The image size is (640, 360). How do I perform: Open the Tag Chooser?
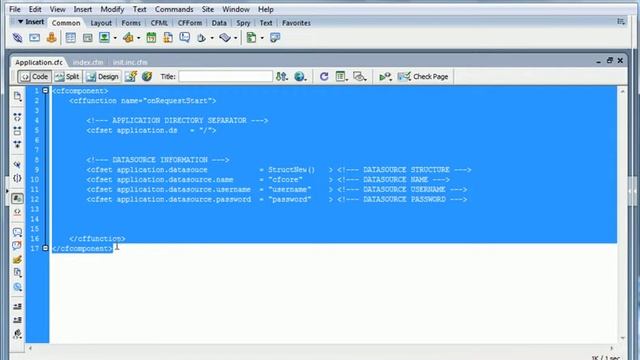coord(275,38)
